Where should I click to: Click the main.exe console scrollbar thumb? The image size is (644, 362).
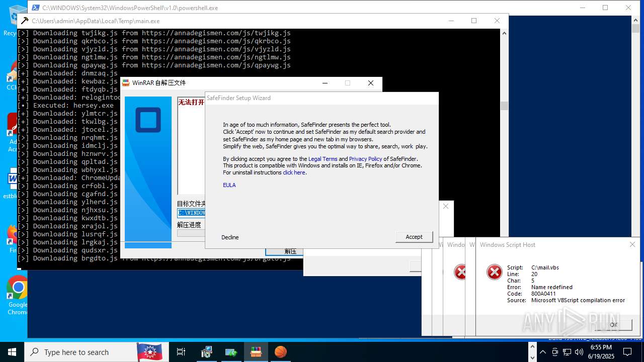tap(504, 106)
